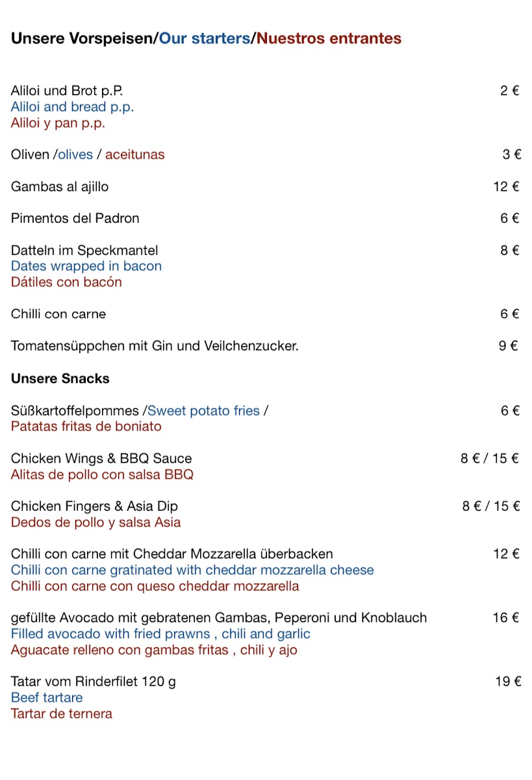Select 'Chicken Wings & BBQ Sauce' item
The image size is (532, 780).
[x=101, y=459]
